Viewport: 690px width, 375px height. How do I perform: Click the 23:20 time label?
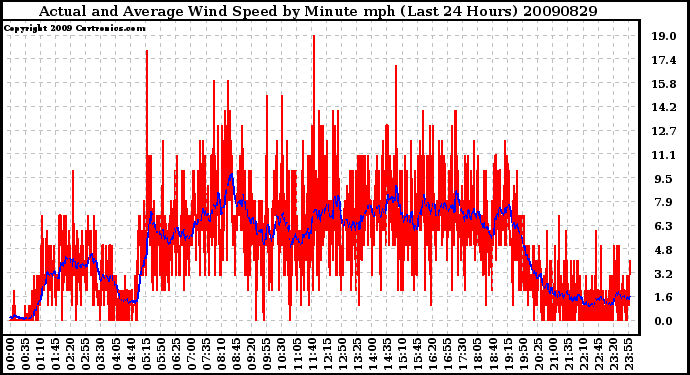613,355
